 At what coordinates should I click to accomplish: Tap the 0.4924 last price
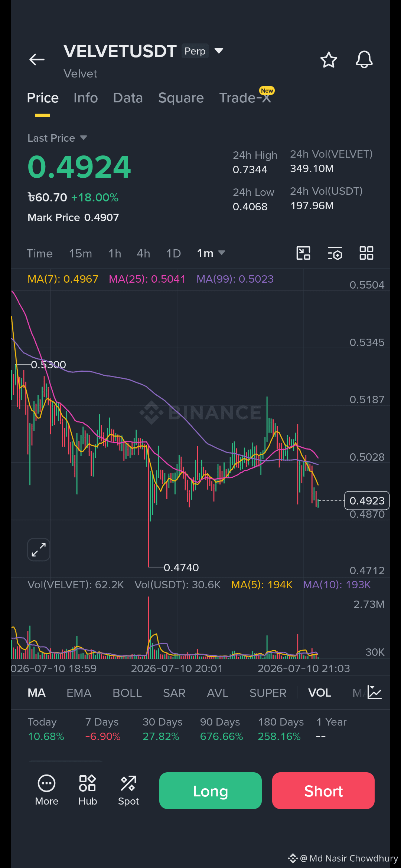click(x=79, y=167)
